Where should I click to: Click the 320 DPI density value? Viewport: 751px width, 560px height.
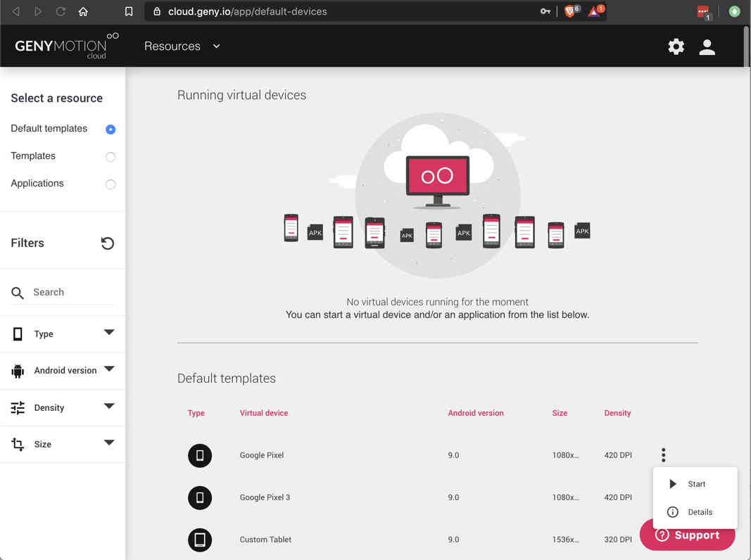(x=618, y=540)
